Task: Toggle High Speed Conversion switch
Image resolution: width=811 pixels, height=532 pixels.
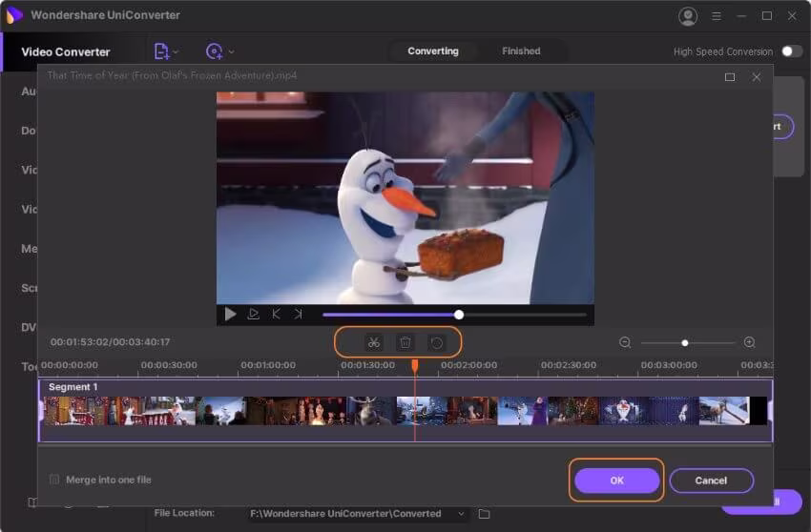Action: pos(791,51)
